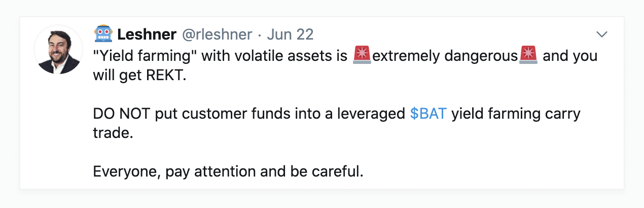
Task: Click "Everyone, pay attention and be careful."
Action: coord(228,172)
